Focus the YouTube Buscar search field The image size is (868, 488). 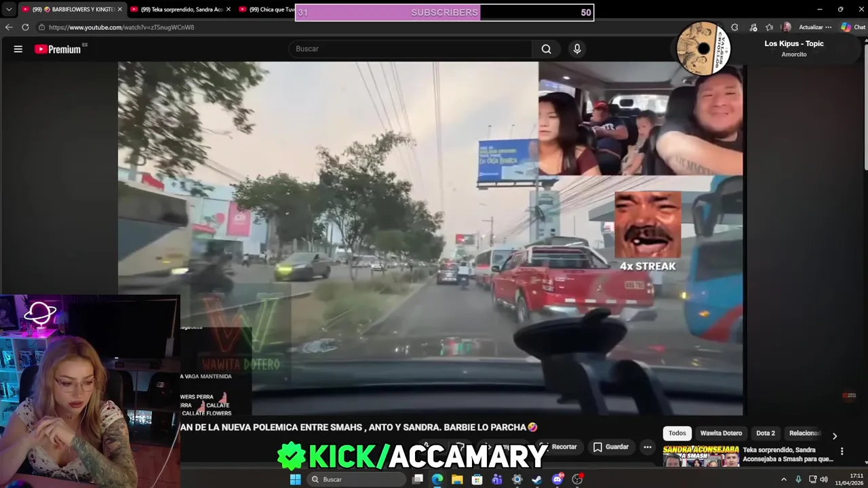point(411,49)
